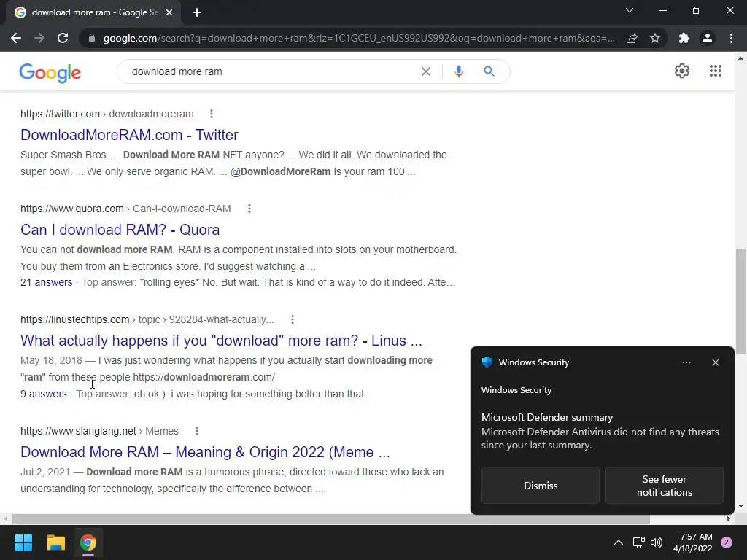The height and width of the screenshot is (560, 747).
Task: Click the 'https://twitter.com › downloadmoreram' breadcrumb
Action: coord(107,114)
